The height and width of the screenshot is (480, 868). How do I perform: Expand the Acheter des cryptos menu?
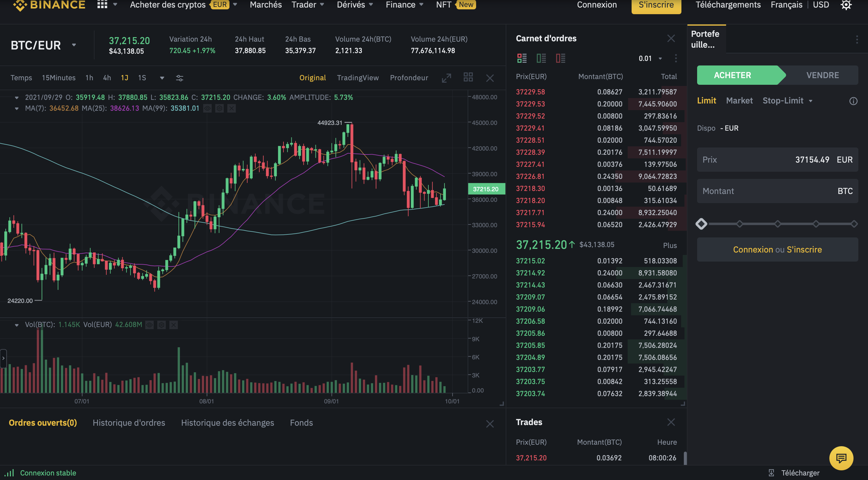pyautogui.click(x=183, y=5)
